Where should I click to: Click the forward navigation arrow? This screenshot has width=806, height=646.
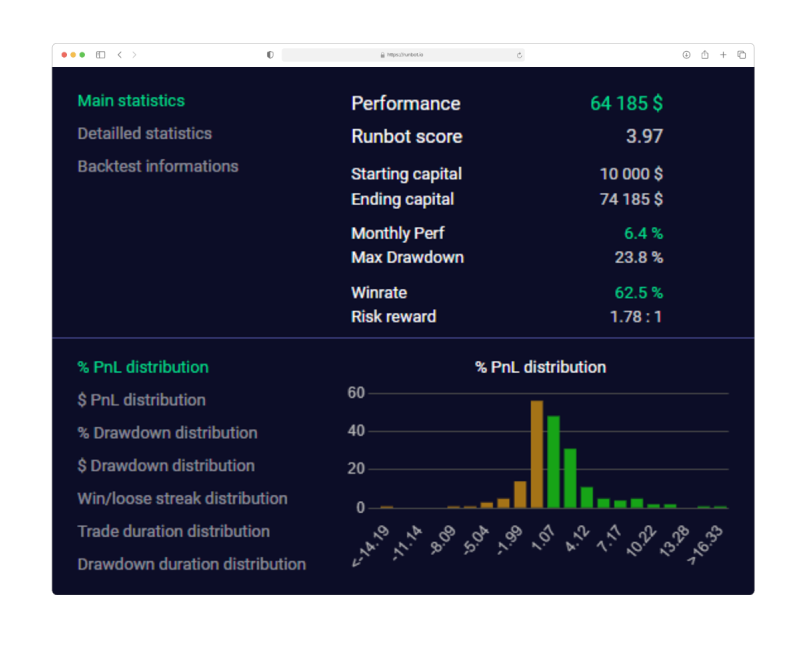pos(134,54)
